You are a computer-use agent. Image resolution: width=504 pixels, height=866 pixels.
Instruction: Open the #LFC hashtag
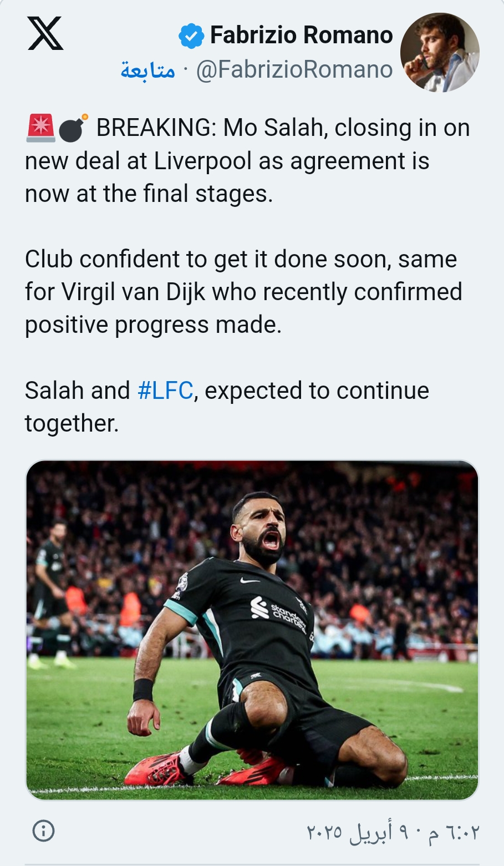coord(165,391)
